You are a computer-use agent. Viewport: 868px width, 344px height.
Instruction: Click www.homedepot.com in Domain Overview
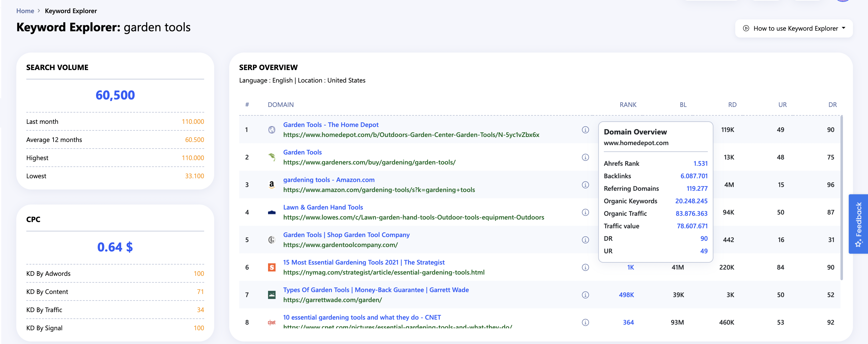click(x=636, y=143)
